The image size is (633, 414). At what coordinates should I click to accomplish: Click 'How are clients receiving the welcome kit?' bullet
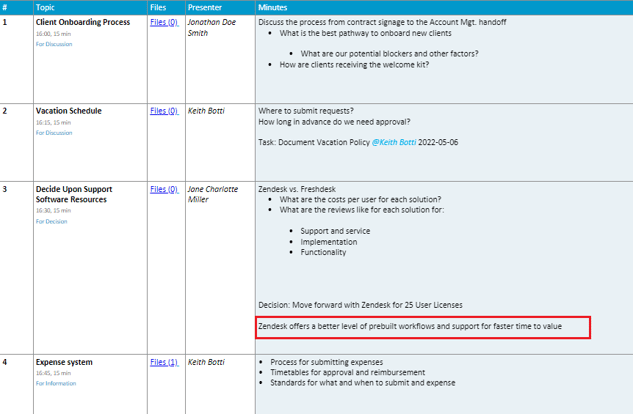pos(354,65)
